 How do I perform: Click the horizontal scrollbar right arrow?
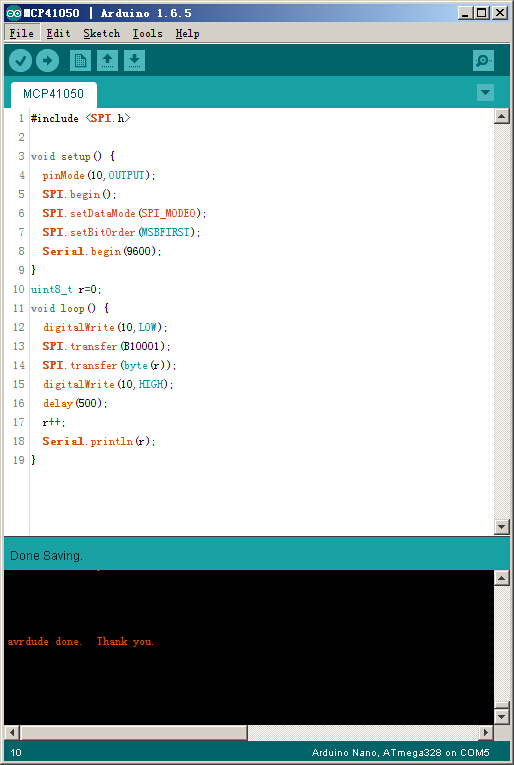(485, 732)
